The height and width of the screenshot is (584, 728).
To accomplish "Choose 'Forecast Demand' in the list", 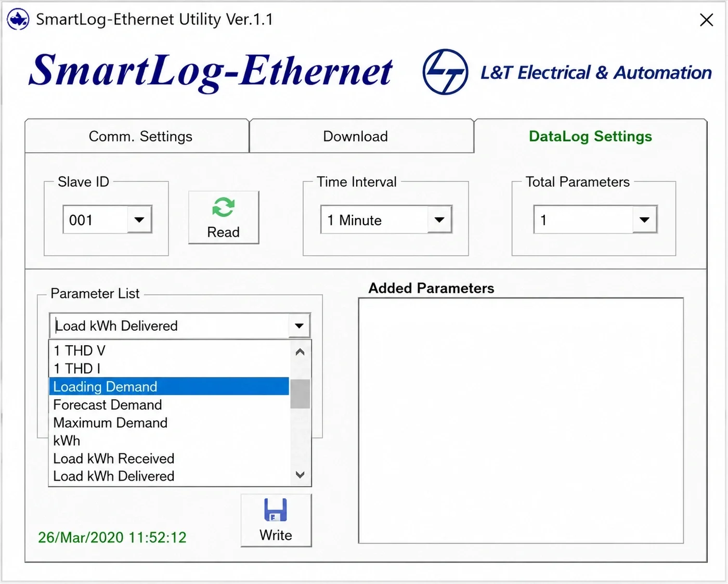I will pyautogui.click(x=169, y=405).
